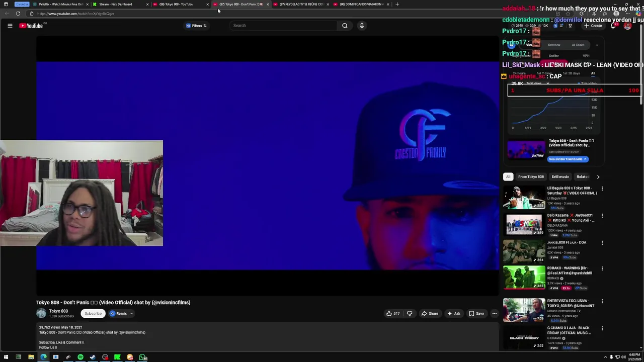The width and height of the screenshot is (644, 362).
Task: Open options for Delo Kazama video
Action: point(602,216)
